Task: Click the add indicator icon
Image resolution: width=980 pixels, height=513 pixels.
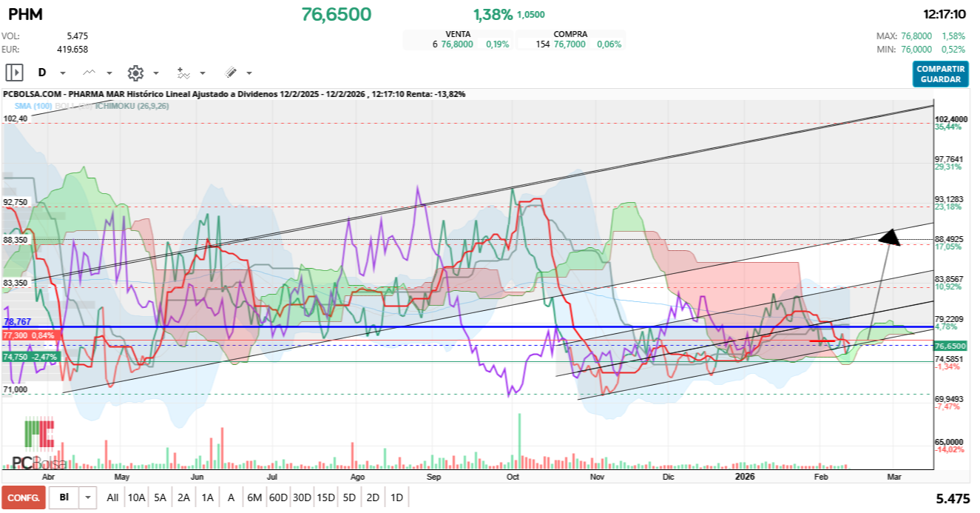Action: (x=183, y=73)
